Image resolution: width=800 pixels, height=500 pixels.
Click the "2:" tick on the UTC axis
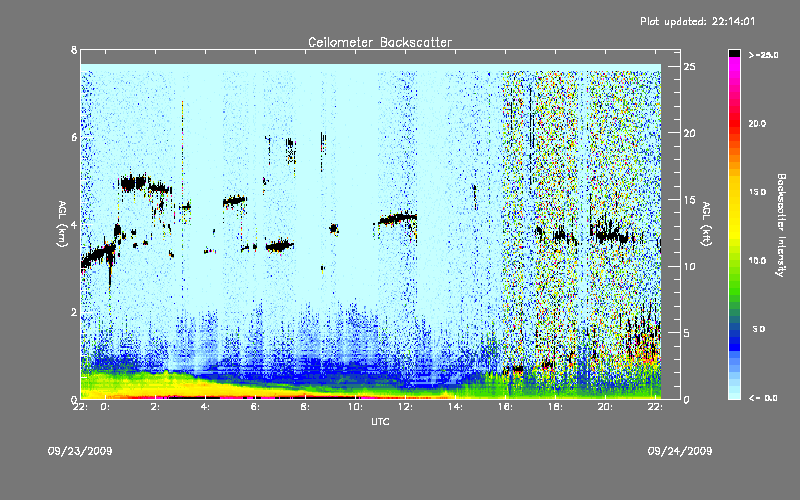coord(155,407)
